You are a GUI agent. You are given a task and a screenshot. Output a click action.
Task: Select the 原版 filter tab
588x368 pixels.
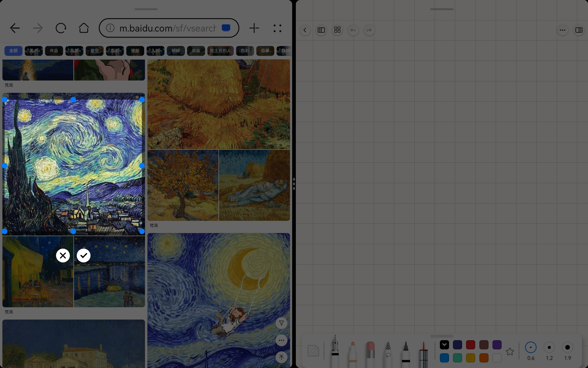coord(196,51)
